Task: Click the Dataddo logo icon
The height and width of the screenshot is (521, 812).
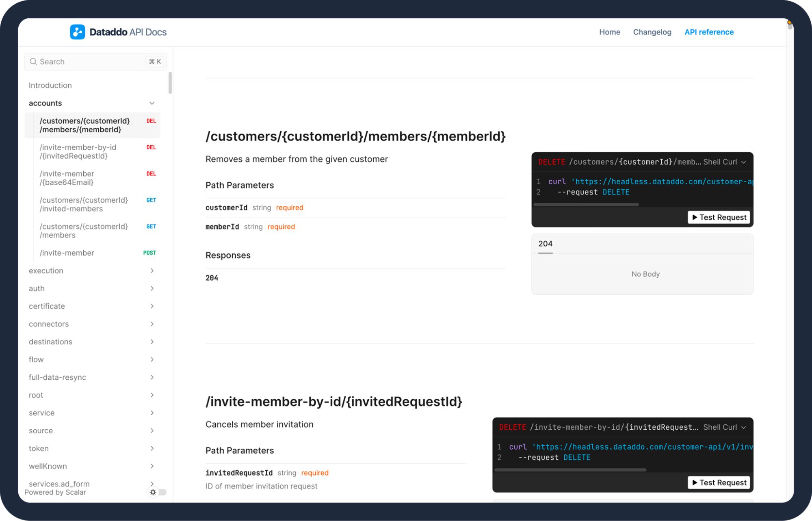Action: tap(77, 32)
